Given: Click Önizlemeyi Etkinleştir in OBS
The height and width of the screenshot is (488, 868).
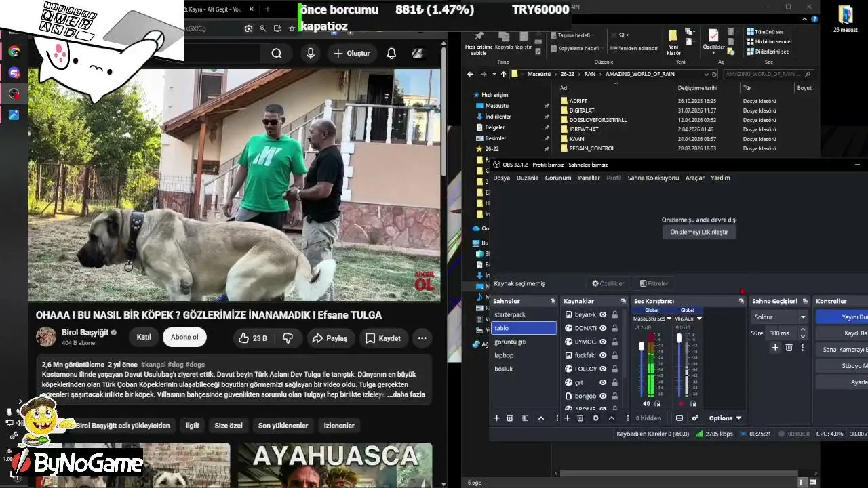Looking at the screenshot, I should [x=699, y=232].
